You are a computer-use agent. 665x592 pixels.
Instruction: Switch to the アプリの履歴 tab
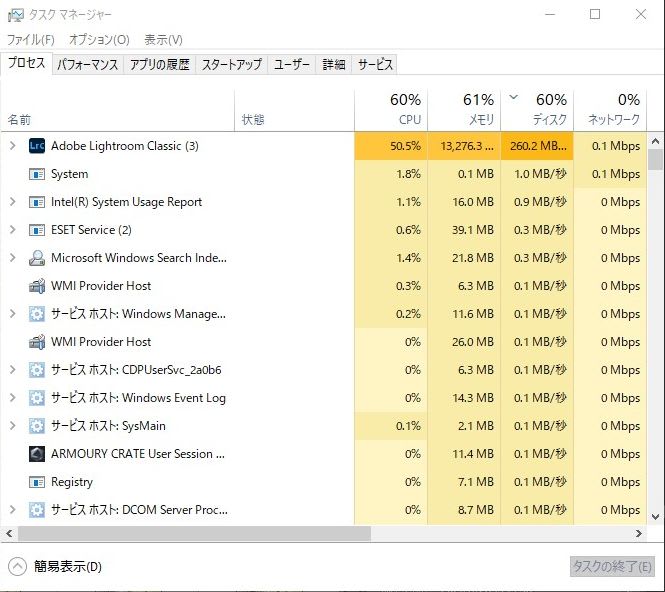[x=159, y=64]
